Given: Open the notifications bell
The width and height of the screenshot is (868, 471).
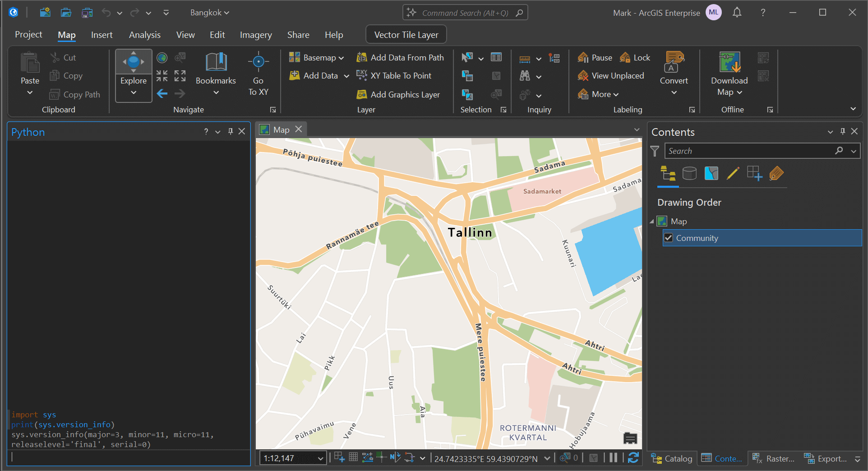Looking at the screenshot, I should point(737,13).
